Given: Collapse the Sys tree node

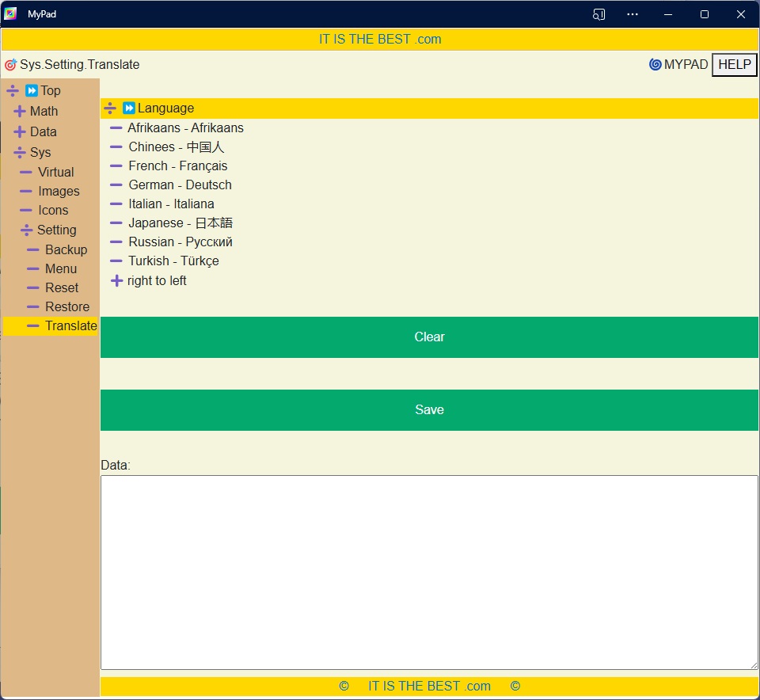Looking at the screenshot, I should (20, 153).
